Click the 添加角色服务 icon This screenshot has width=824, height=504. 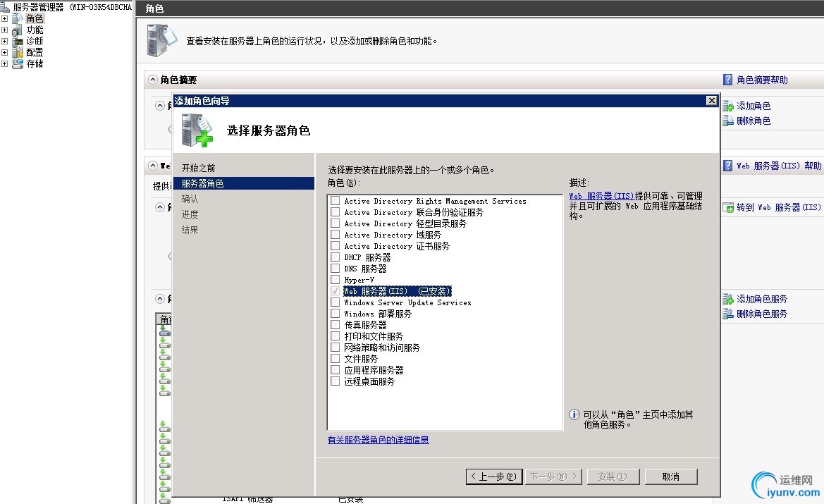[728, 299]
